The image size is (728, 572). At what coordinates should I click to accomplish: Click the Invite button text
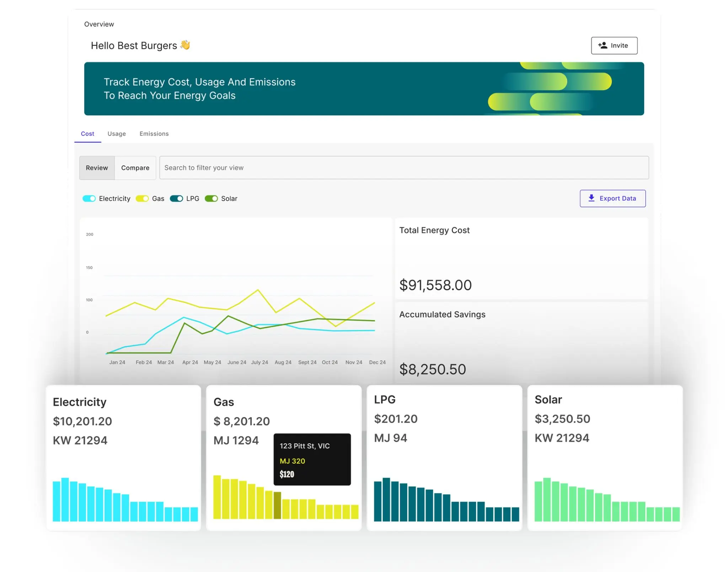coord(619,46)
